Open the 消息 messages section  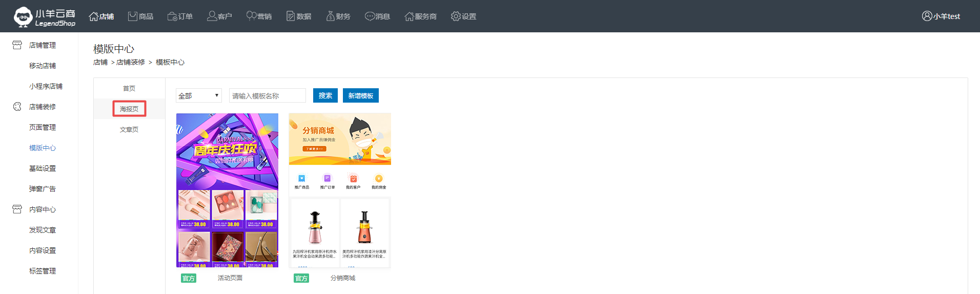(377, 16)
